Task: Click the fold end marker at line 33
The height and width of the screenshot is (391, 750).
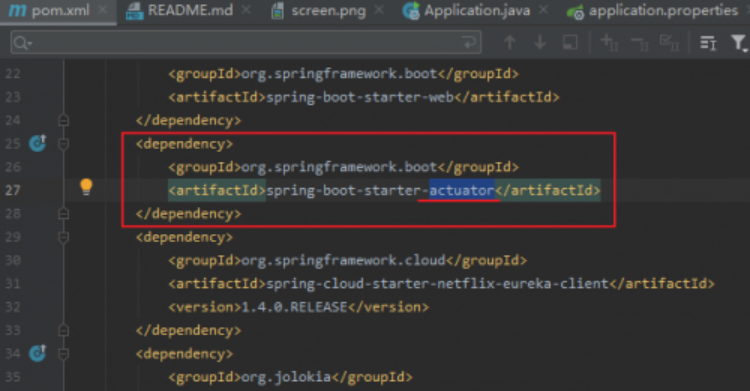Action: [64, 330]
